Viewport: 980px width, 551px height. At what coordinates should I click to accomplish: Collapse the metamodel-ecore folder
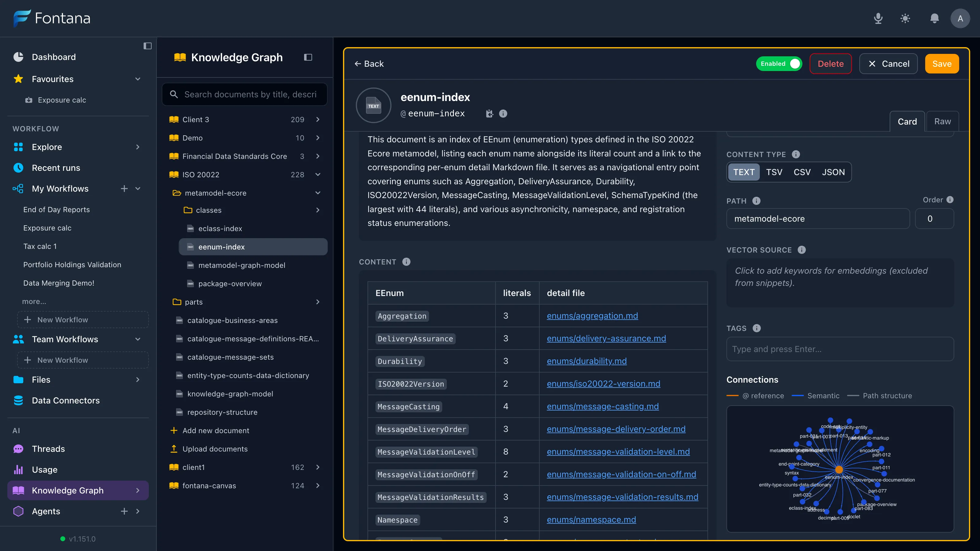(318, 193)
